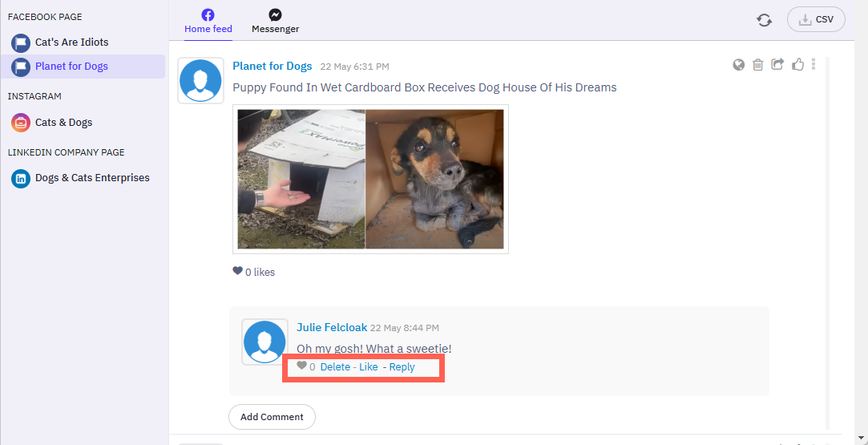Delete the post using trash icon
The height and width of the screenshot is (445, 868).
(x=758, y=65)
